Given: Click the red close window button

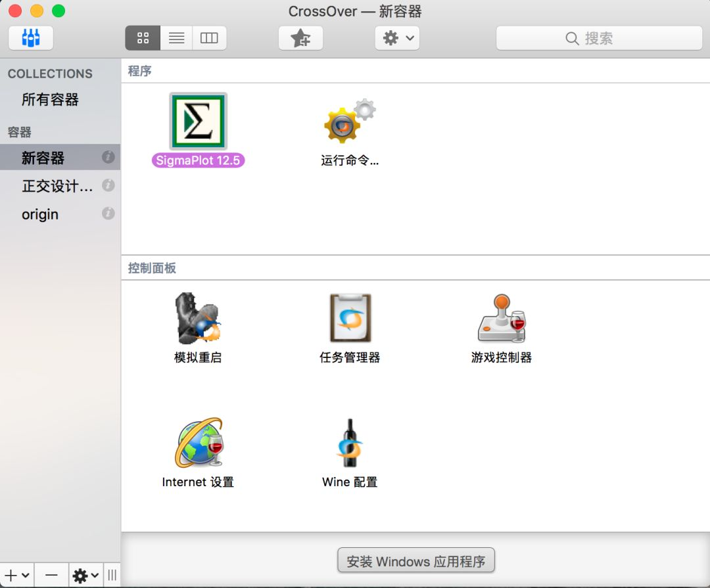Looking at the screenshot, I should click(x=15, y=11).
